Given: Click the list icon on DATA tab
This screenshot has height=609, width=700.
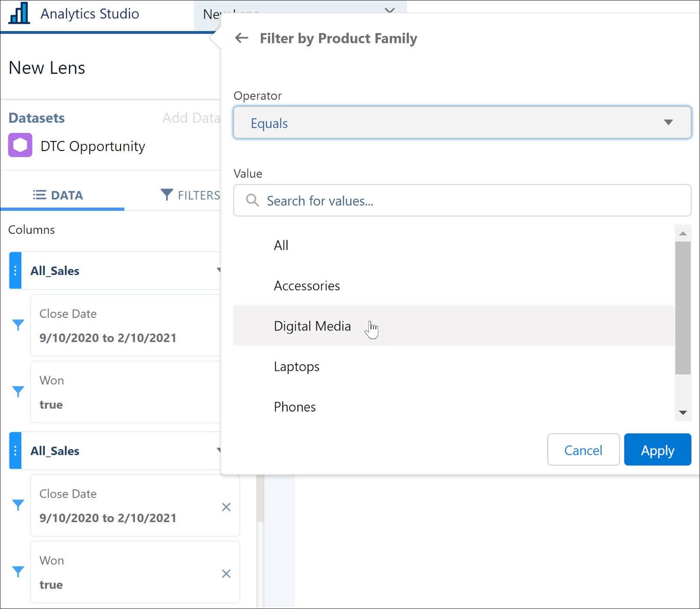Looking at the screenshot, I should click(x=39, y=195).
